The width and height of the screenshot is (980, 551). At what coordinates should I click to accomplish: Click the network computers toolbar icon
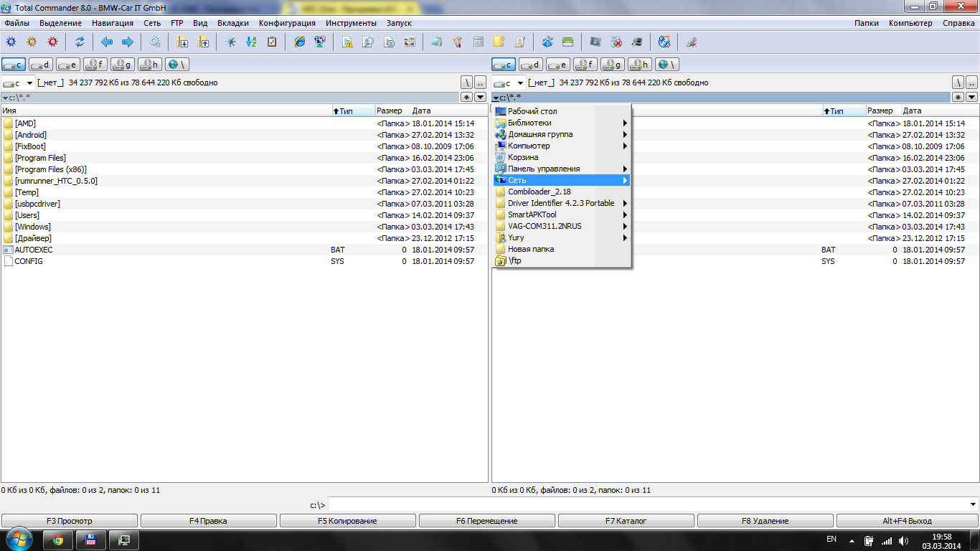320,42
